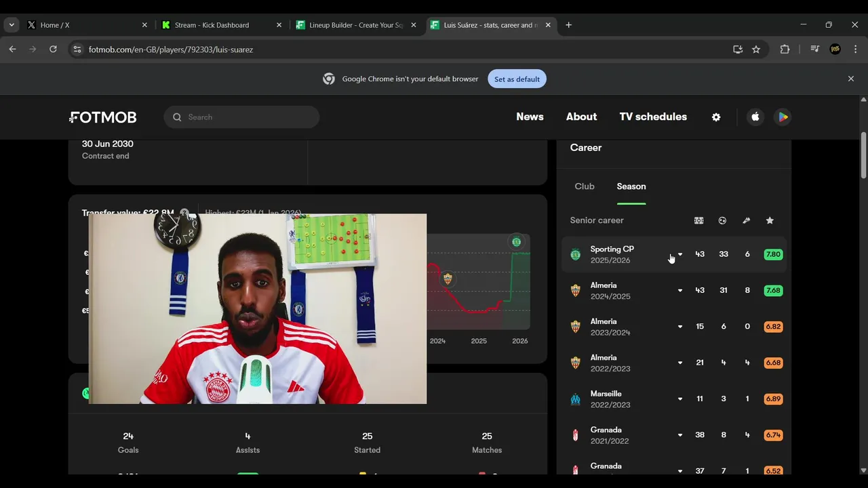This screenshot has width=868, height=488.
Task: Expand Almeria 2024/2025 season row
Action: [x=680, y=291]
